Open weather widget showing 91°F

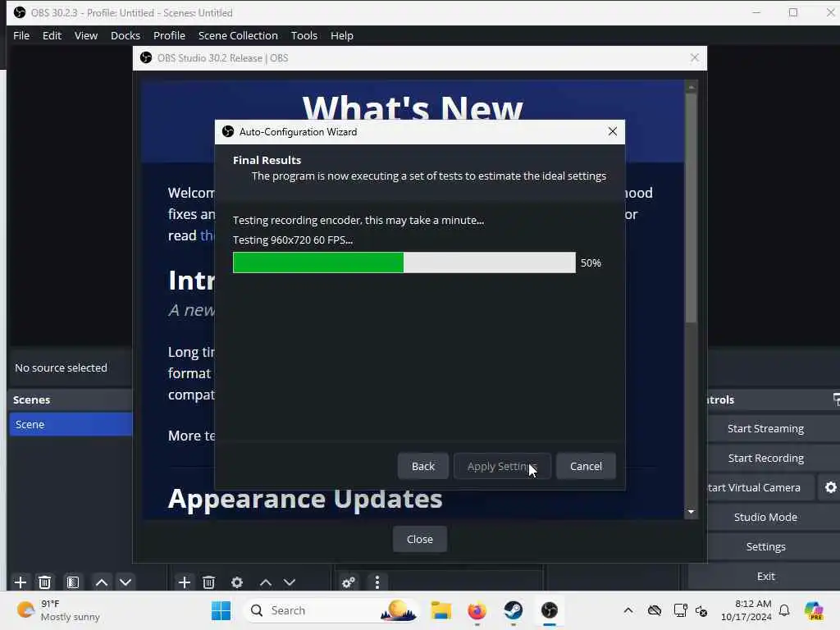(x=58, y=610)
